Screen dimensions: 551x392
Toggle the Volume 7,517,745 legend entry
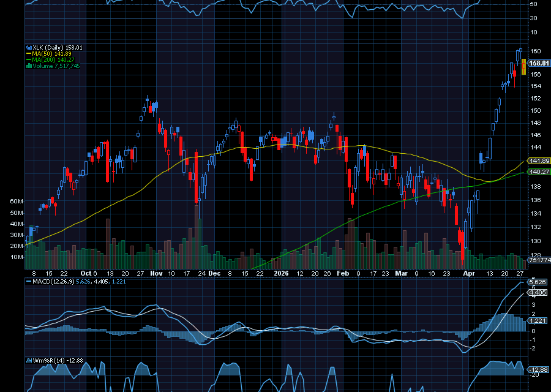tap(56, 66)
